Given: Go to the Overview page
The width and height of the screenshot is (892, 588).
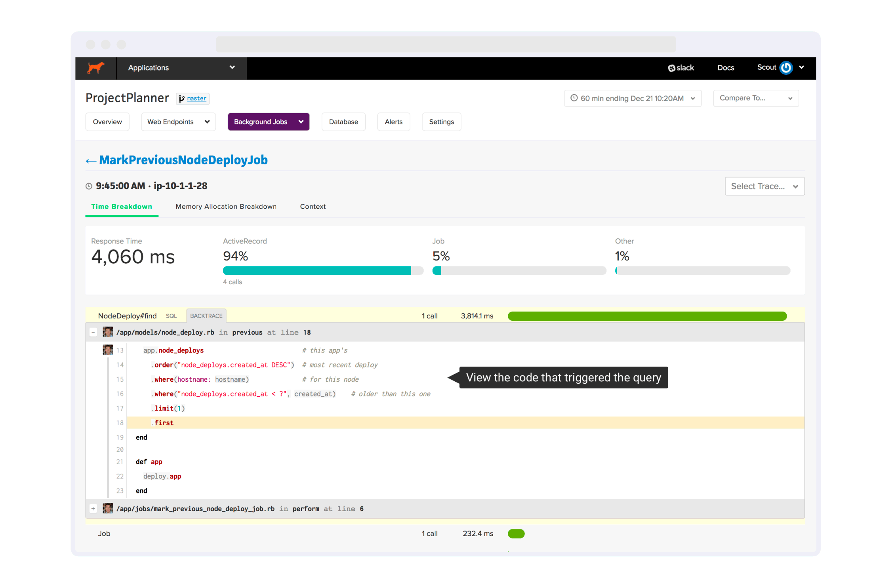Looking at the screenshot, I should 107,122.
